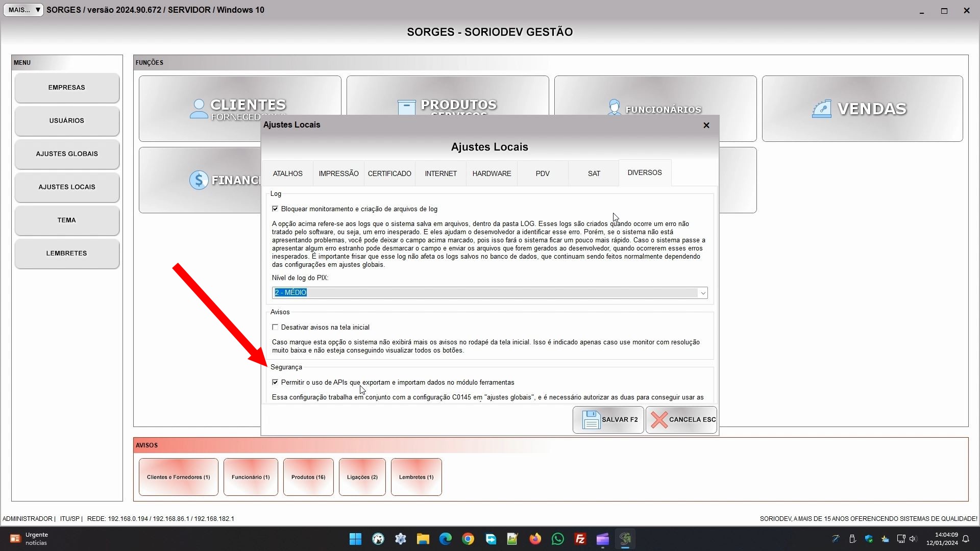Open the purple clapperboard app in taskbar

(x=603, y=539)
